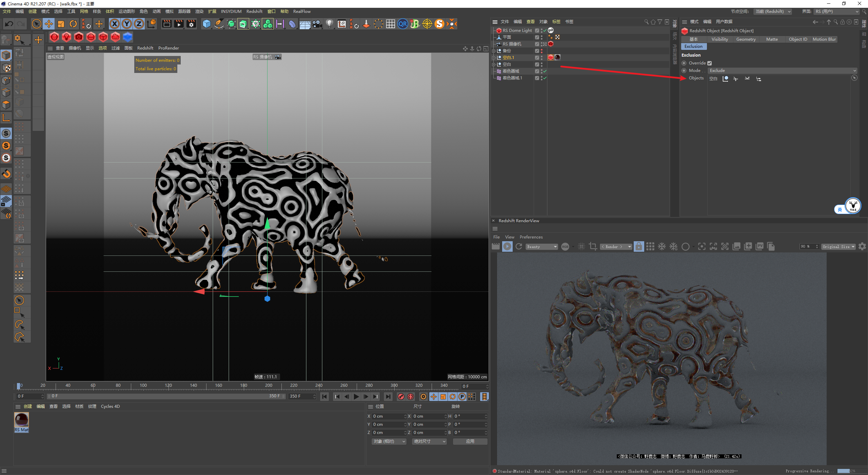Switch to the Visibility tab
Viewport: 868px width, 475px height.
[x=719, y=39]
